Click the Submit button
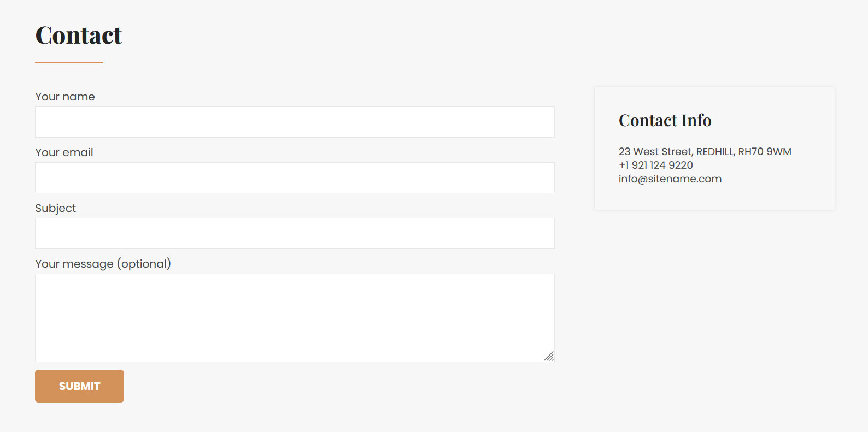868x432 pixels. 79,386
